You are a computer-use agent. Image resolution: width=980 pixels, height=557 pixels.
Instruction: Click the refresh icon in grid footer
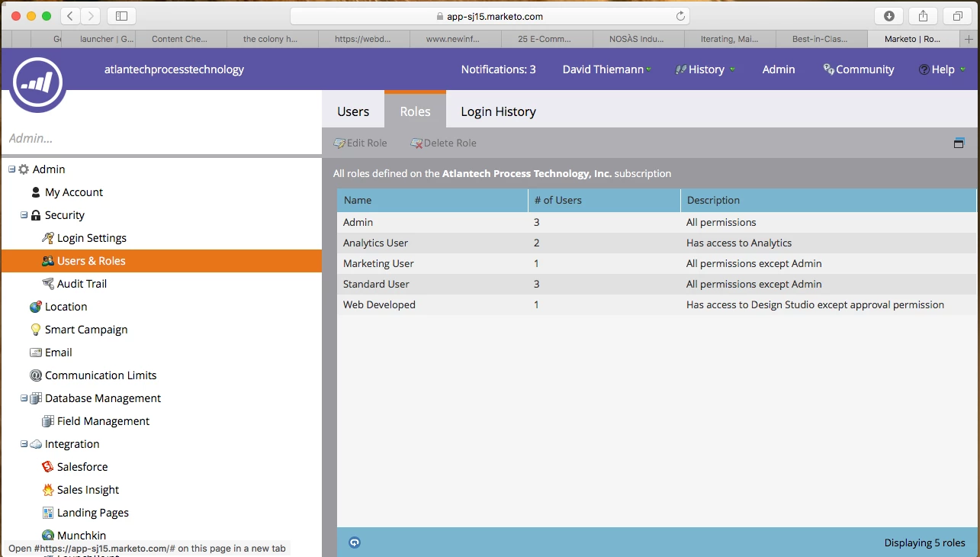[x=355, y=543]
